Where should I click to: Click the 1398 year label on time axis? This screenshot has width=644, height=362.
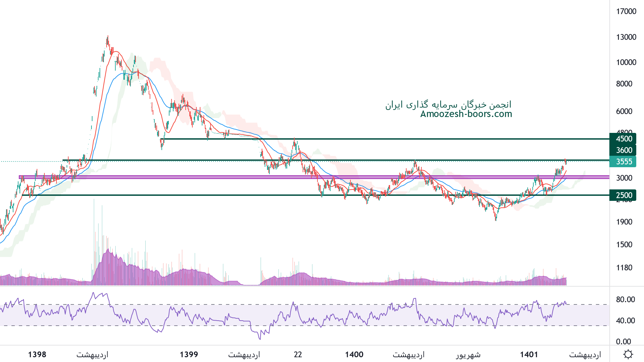coord(37,354)
